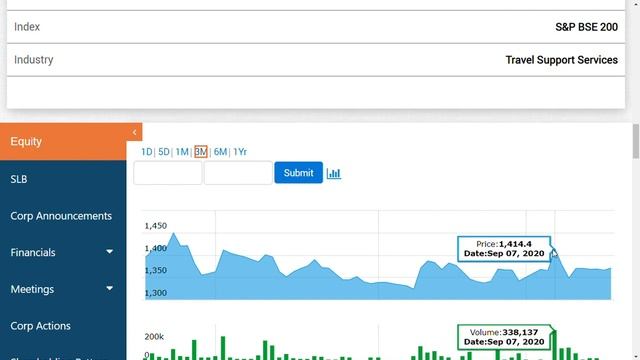Viewport: 640px width, 360px height.
Task: Focus the first date input field
Action: point(168,173)
